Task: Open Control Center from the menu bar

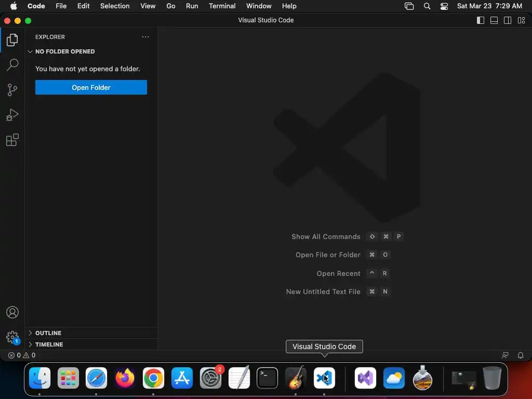Action: pyautogui.click(x=444, y=6)
